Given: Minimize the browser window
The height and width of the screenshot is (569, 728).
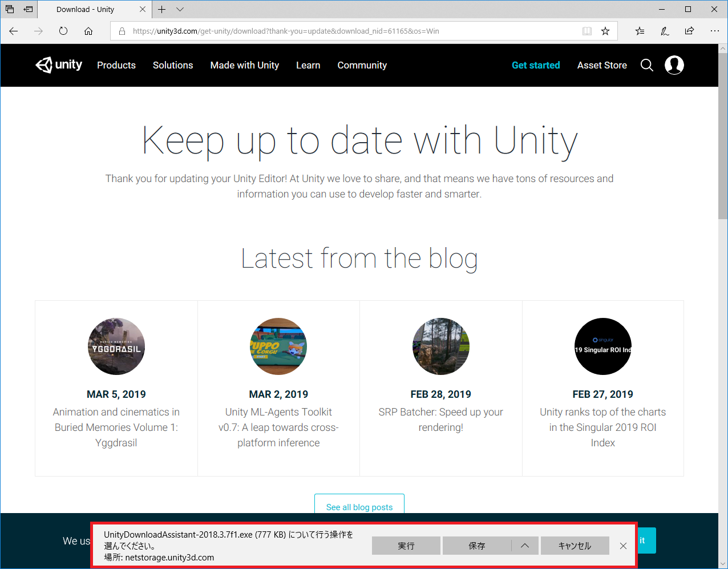Looking at the screenshot, I should click(662, 9).
